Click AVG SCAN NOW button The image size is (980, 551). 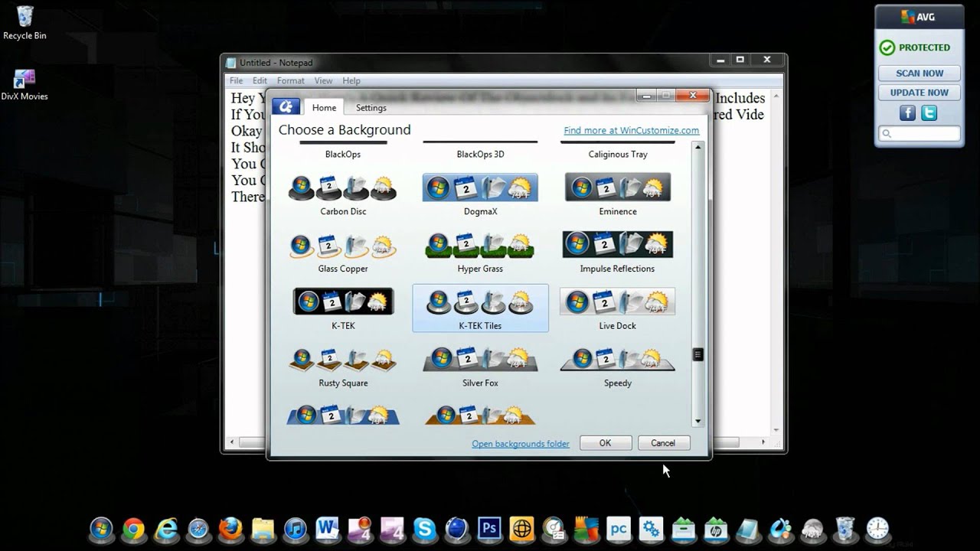[920, 73]
